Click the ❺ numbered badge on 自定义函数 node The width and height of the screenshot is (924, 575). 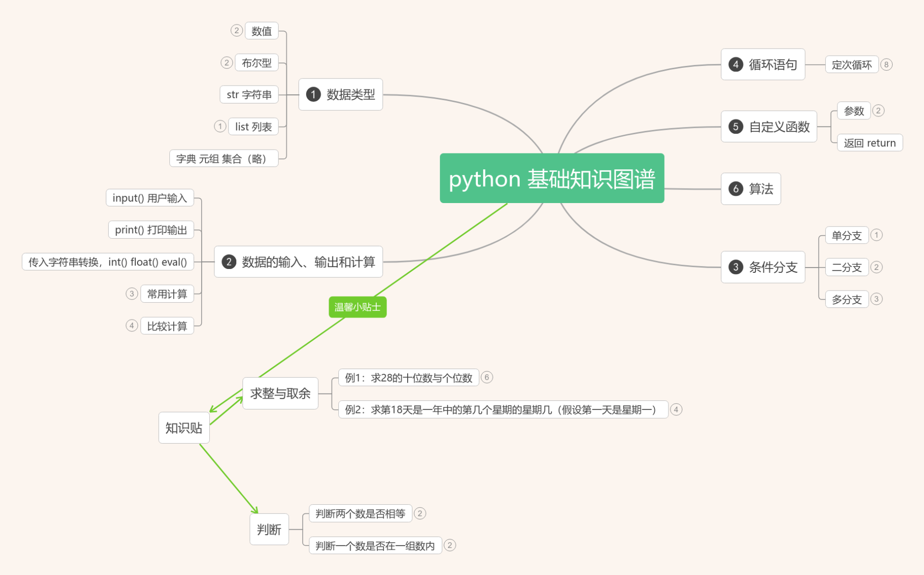click(736, 127)
